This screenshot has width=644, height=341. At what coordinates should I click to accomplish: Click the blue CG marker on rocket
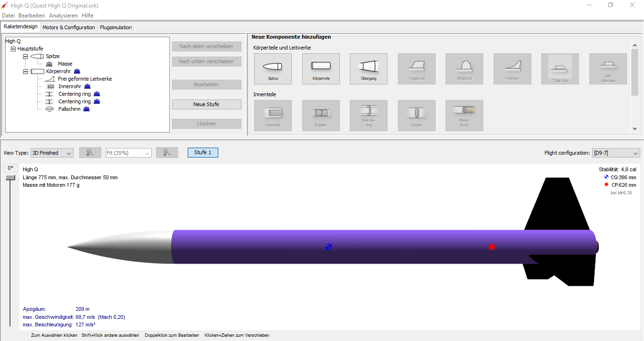point(329,247)
